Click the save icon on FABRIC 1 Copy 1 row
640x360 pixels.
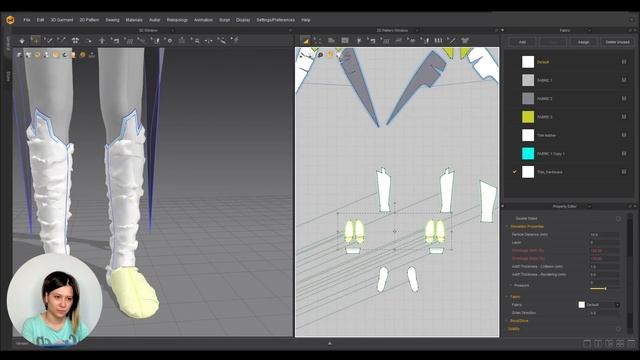pyautogui.click(x=624, y=153)
